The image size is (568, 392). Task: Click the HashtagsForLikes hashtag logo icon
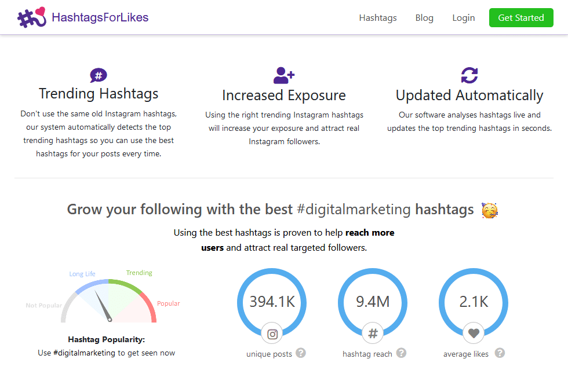click(x=32, y=17)
